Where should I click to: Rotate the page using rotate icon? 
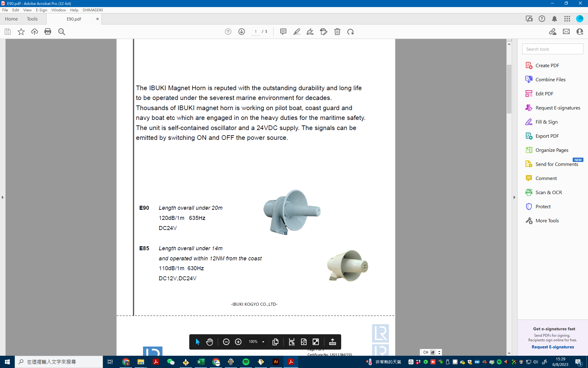[351, 32]
